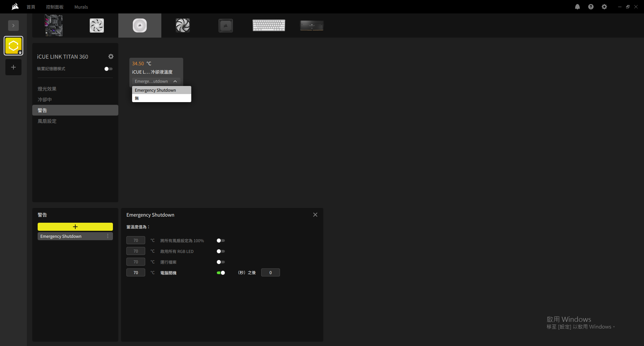Open the 燈光效果 lighting effects section

pos(47,89)
